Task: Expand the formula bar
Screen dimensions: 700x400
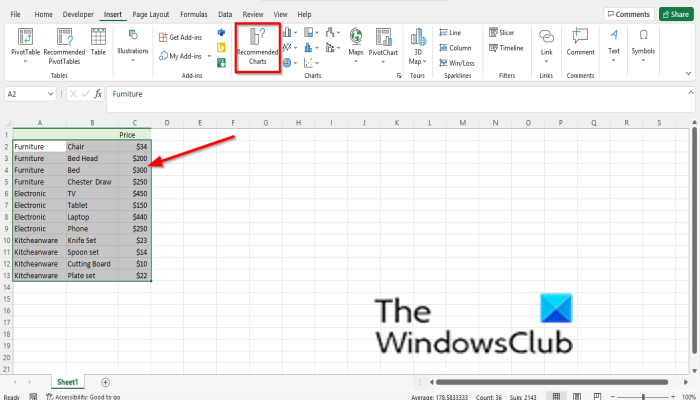Action: click(x=691, y=92)
